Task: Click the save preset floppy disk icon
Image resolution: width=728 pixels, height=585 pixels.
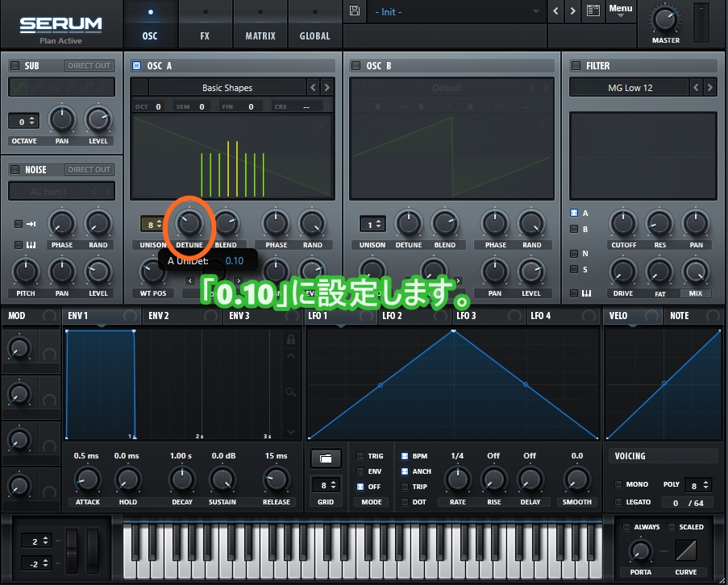Action: [x=354, y=11]
